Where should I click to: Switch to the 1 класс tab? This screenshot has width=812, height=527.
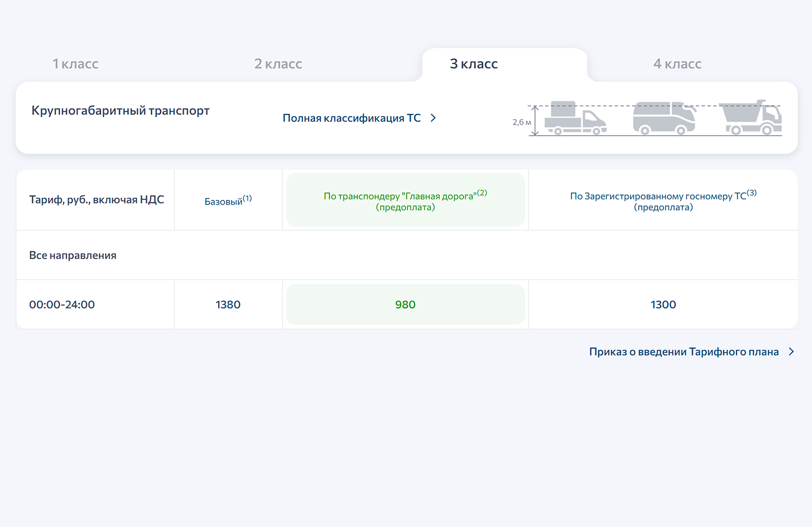click(x=75, y=64)
